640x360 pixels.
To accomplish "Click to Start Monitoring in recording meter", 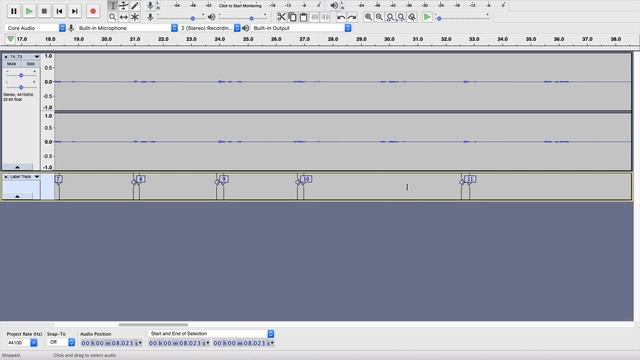I will tap(240, 6).
